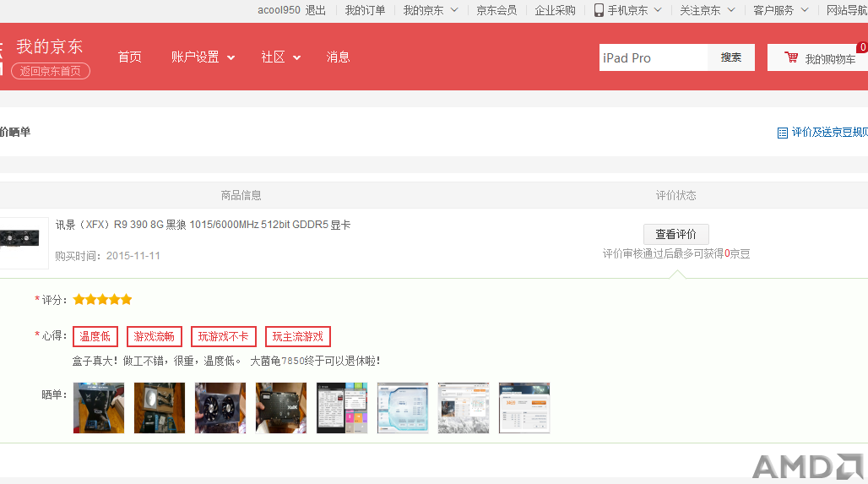This screenshot has width=868, height=484.
Task: Open first photo showing the product box
Action: 99,408
